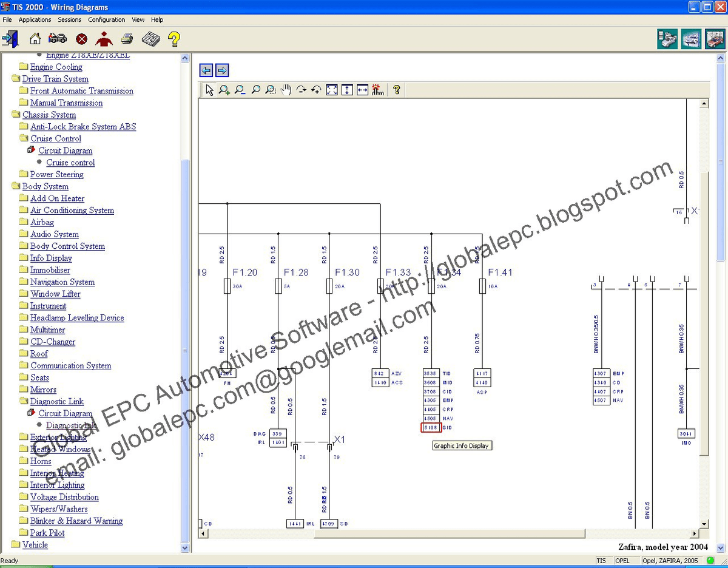
Task: Click the Fit to Window icon
Action: coord(331,90)
